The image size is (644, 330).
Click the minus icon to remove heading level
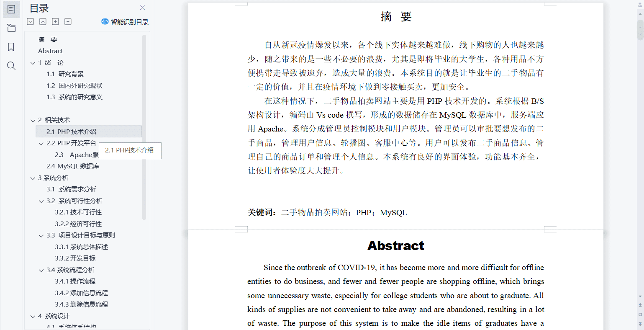68,21
